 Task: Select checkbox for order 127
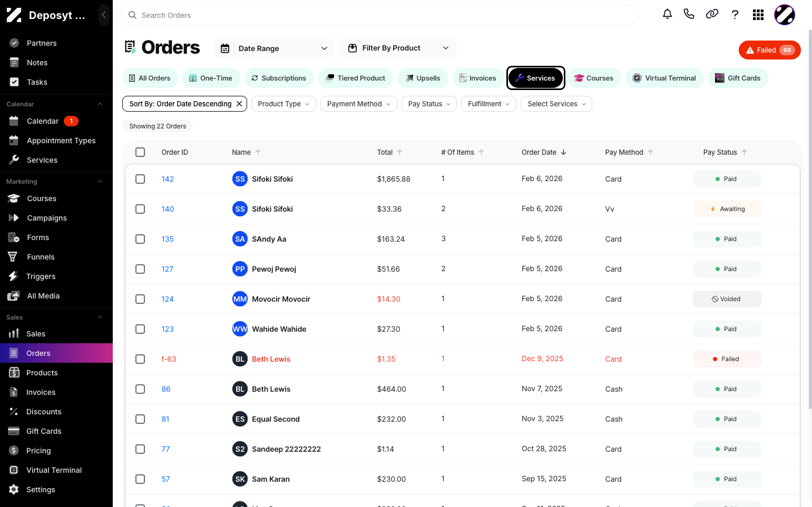(x=140, y=269)
